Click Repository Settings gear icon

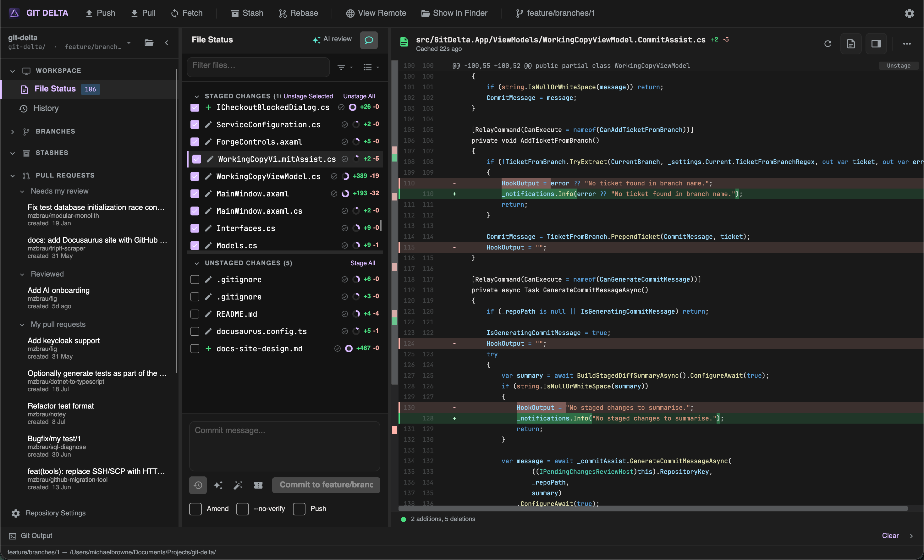tap(15, 513)
